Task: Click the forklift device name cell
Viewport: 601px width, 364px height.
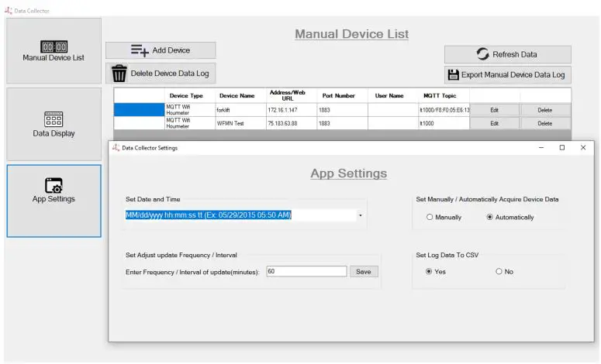Action: click(x=240, y=110)
